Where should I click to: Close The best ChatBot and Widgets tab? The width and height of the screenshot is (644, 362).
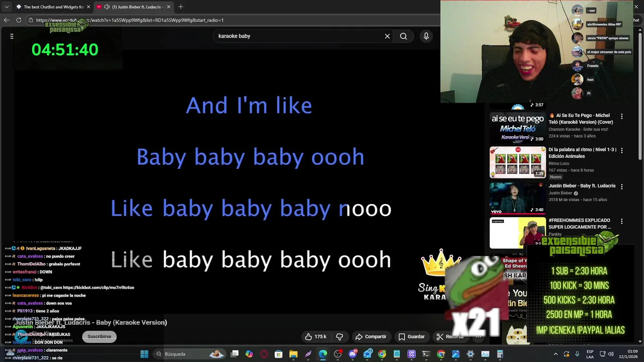point(89,7)
